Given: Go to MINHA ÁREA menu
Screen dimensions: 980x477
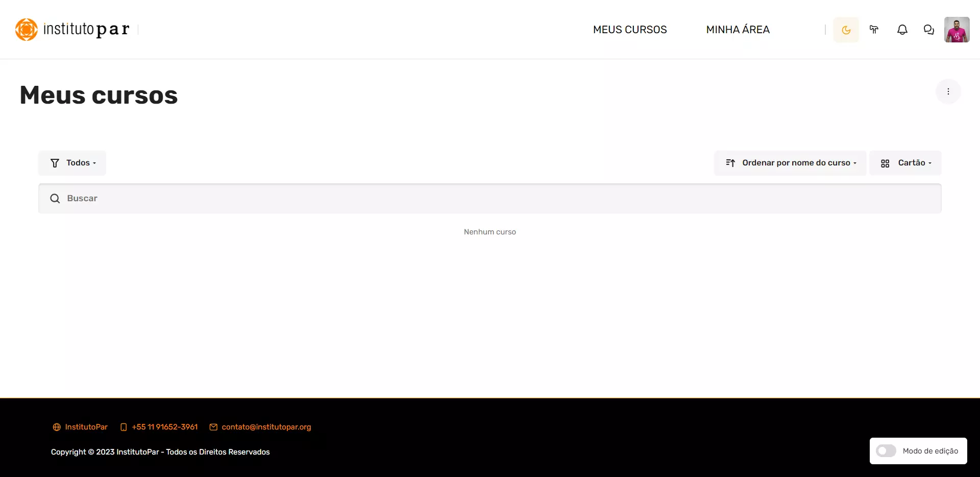Looking at the screenshot, I should (x=738, y=30).
